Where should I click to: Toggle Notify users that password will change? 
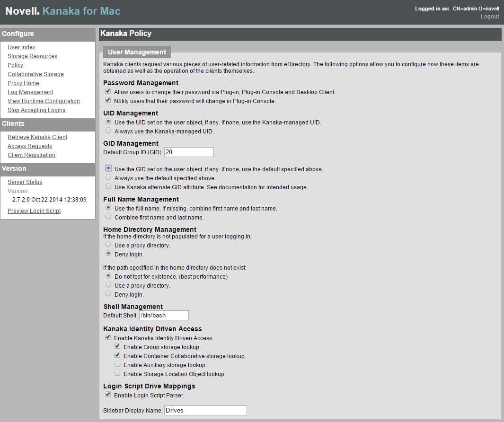click(x=108, y=100)
